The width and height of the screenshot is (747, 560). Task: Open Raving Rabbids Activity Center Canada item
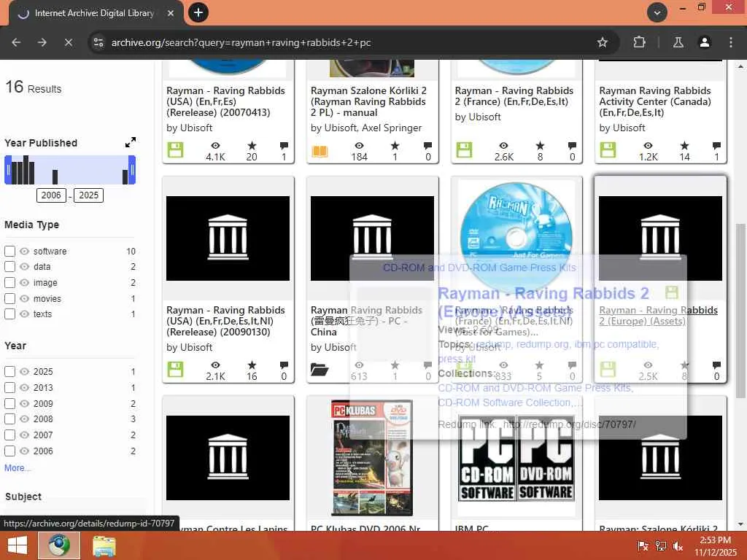tap(655, 101)
